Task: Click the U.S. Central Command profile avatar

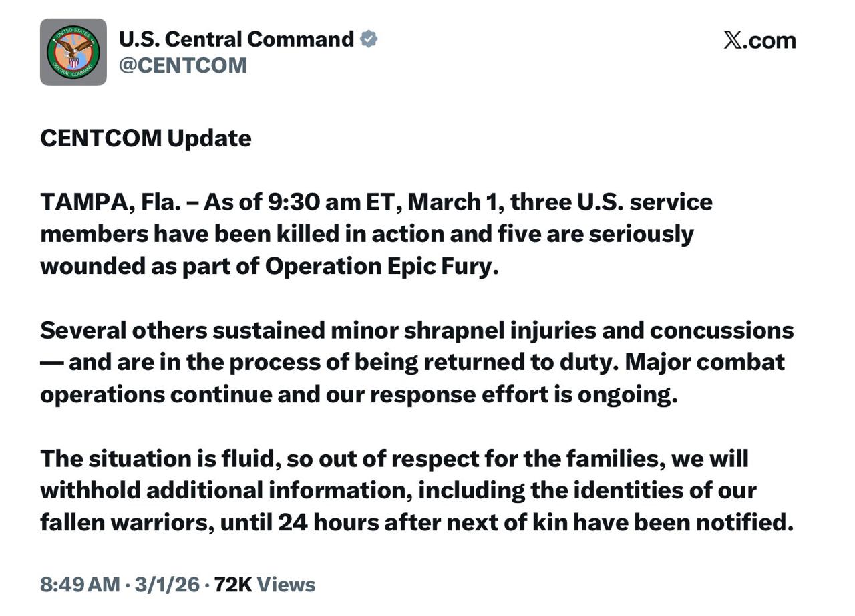Action: pyautogui.click(x=73, y=52)
